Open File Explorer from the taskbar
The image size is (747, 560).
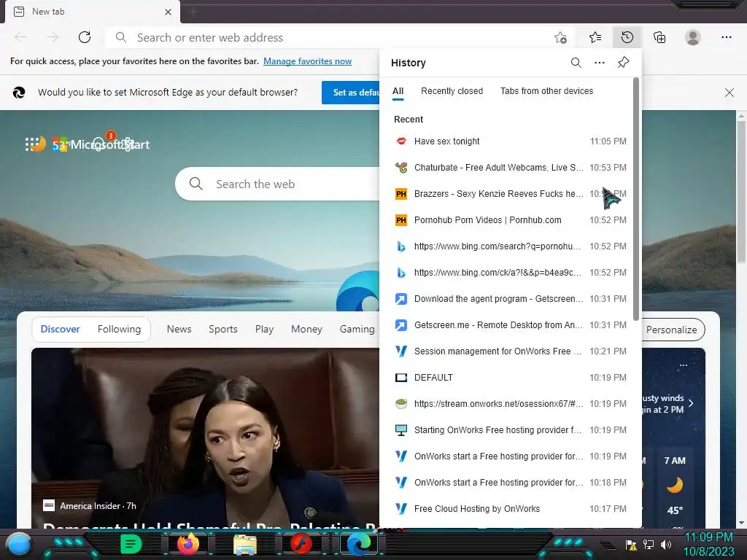point(245,544)
